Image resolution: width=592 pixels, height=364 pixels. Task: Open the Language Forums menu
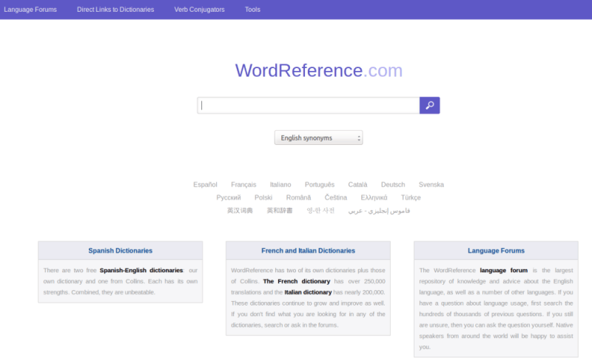point(30,10)
